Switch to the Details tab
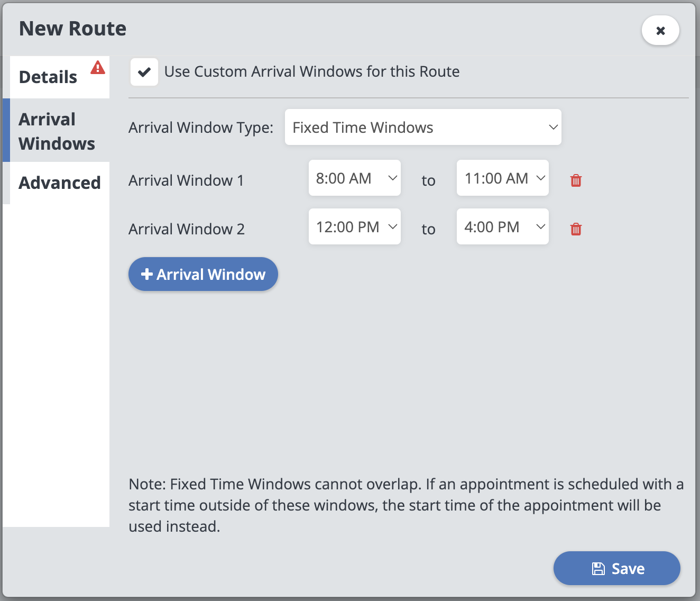Image resolution: width=700 pixels, height=601 pixels. point(49,77)
